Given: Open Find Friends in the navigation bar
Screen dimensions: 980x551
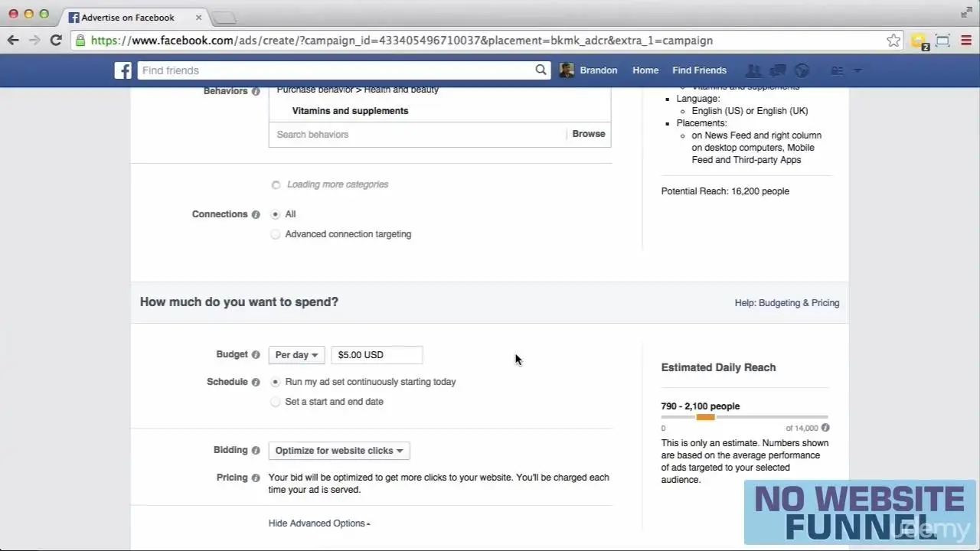Looking at the screenshot, I should click(x=699, y=70).
